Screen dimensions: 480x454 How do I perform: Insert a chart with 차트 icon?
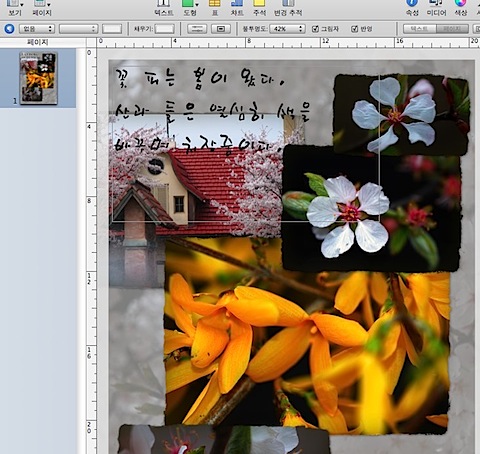point(237,3)
